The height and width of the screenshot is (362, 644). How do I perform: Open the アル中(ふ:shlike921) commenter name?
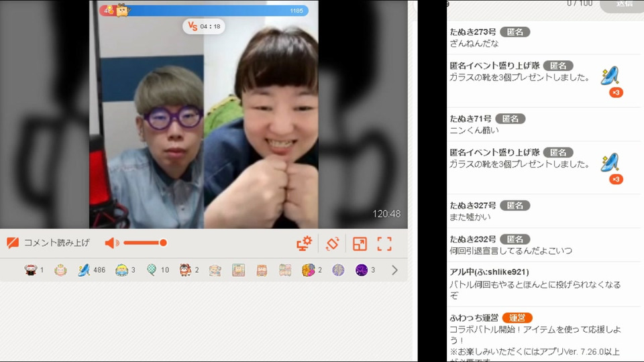coord(489,272)
